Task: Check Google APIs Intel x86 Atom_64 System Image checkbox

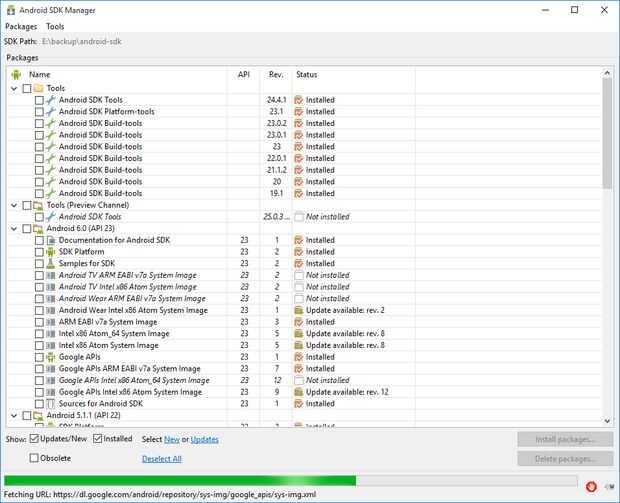Action: click(39, 380)
